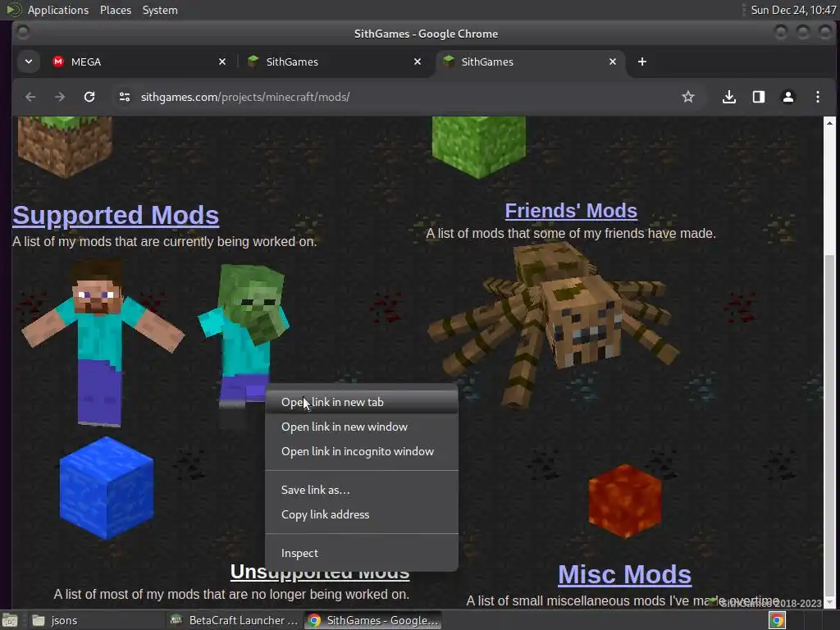Click the grass dirt block image
840x630 pixels.
coord(65,146)
